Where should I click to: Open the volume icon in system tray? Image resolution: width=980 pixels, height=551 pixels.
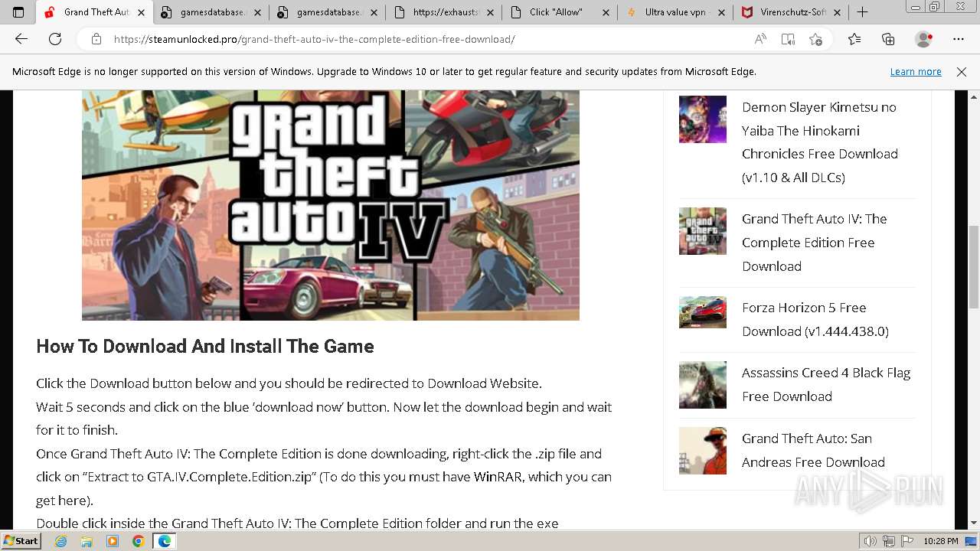pos(871,541)
